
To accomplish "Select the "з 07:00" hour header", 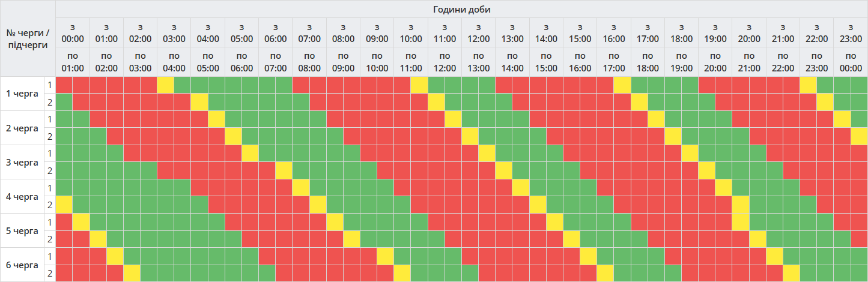I will click(309, 33).
